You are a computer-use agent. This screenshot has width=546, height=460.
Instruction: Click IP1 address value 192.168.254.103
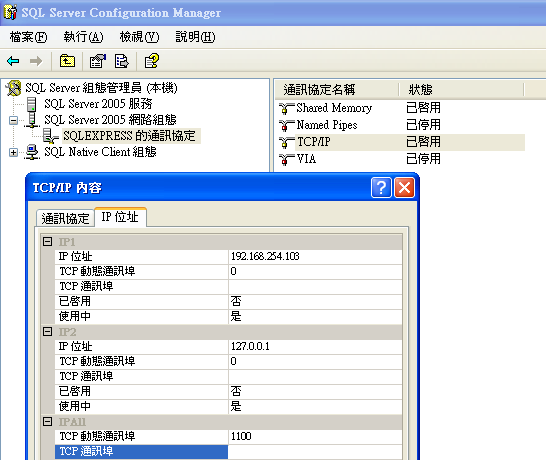tap(315, 257)
